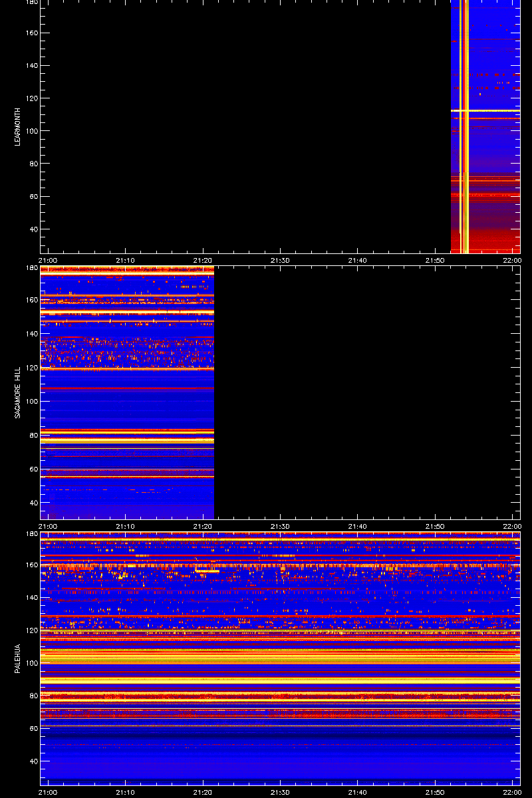
Task: Click 21:00 time label under Palehua panel
Action: 48,792
